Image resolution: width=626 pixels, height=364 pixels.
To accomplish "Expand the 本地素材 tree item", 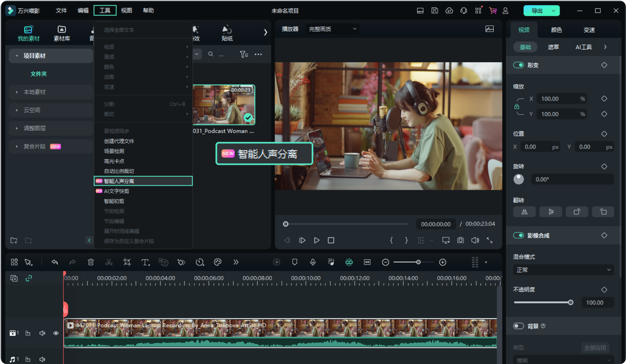I will tap(35, 92).
